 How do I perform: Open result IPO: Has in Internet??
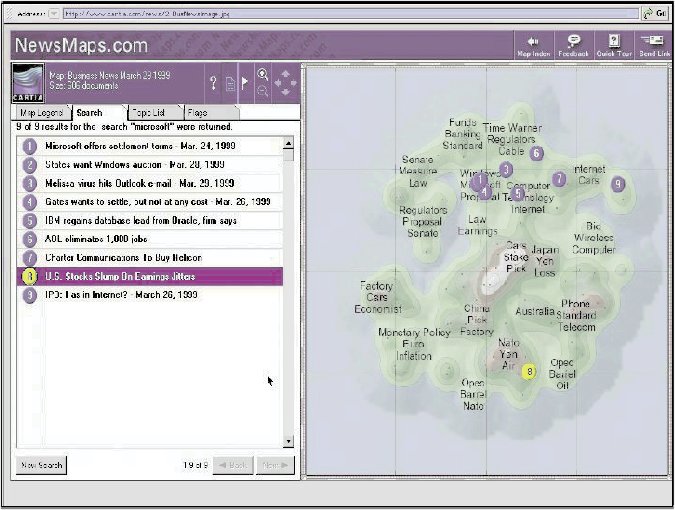point(150,295)
